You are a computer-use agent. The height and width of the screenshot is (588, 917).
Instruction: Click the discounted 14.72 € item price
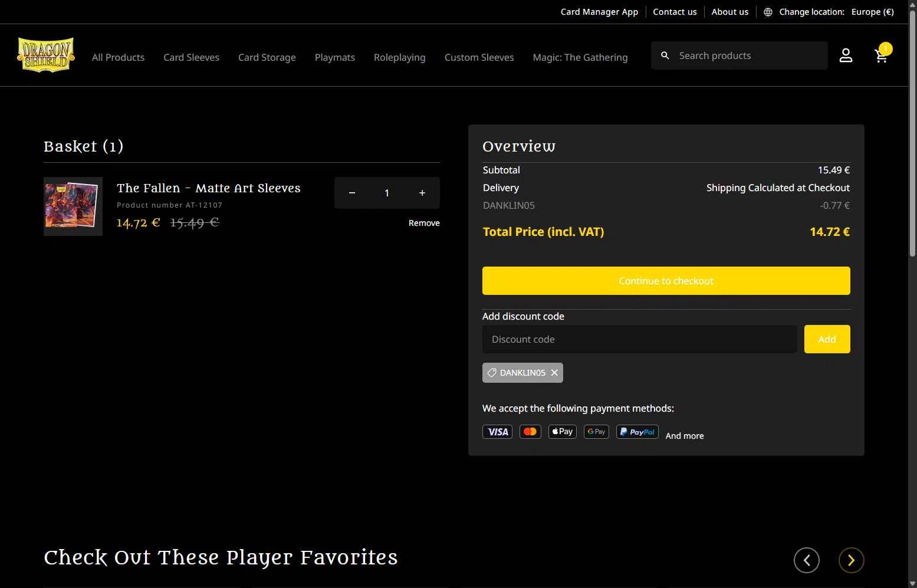coord(139,222)
